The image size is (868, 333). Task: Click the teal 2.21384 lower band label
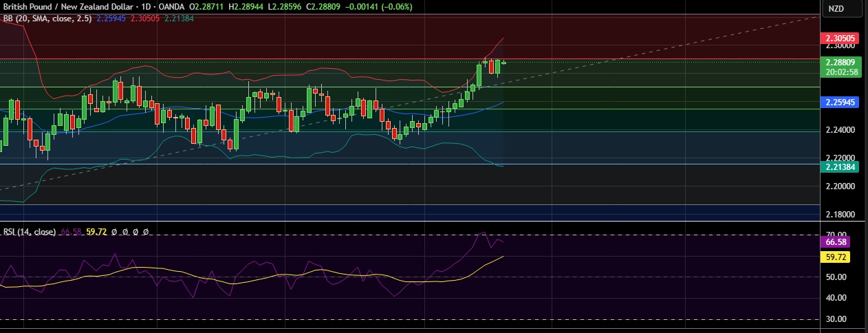(843, 166)
